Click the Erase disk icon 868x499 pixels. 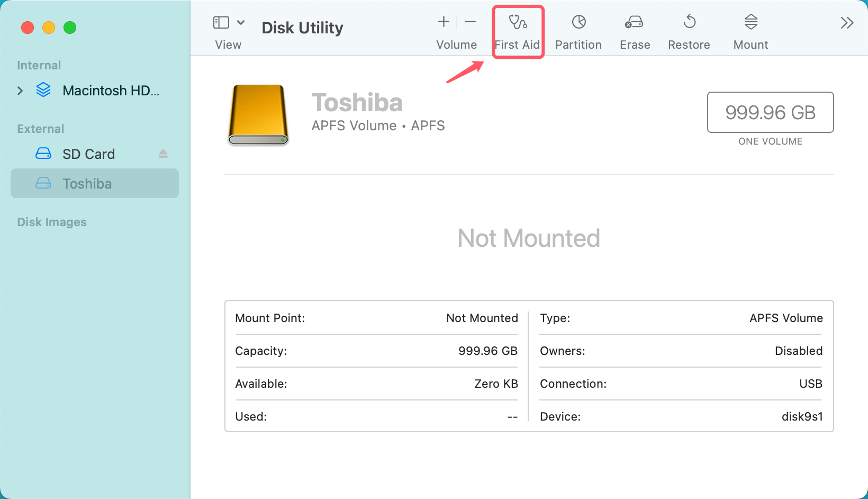click(x=634, y=22)
